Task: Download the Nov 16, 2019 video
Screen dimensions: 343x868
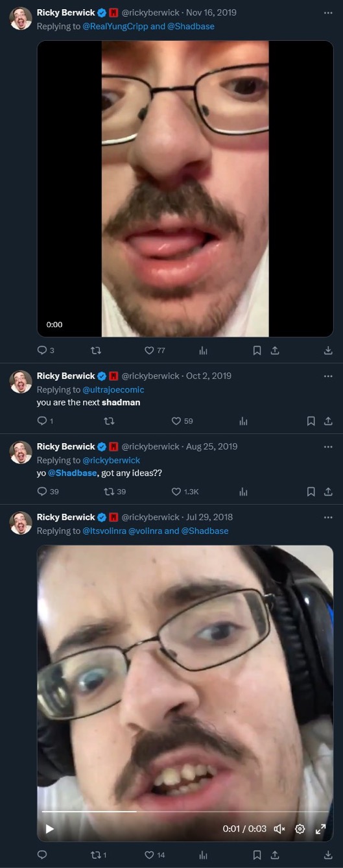Action: (328, 350)
